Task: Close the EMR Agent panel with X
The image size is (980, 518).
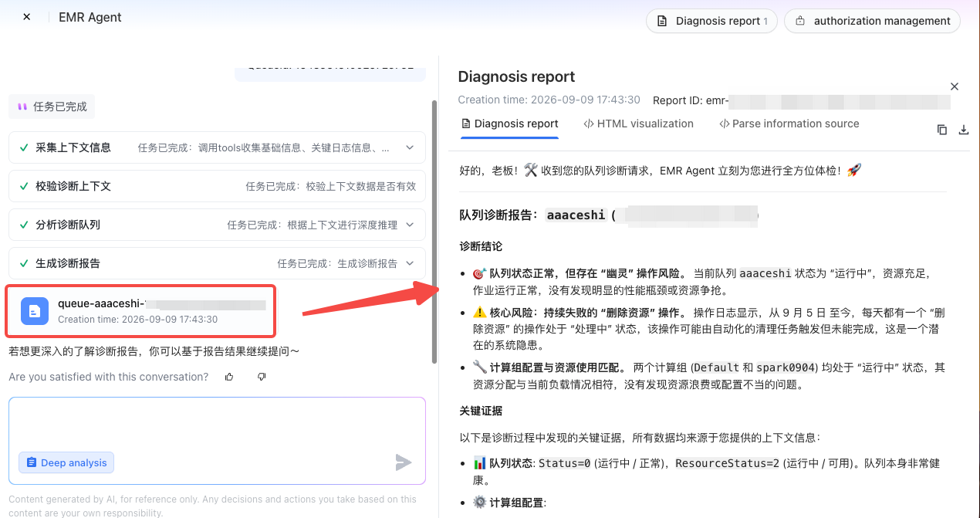Action: pos(26,17)
